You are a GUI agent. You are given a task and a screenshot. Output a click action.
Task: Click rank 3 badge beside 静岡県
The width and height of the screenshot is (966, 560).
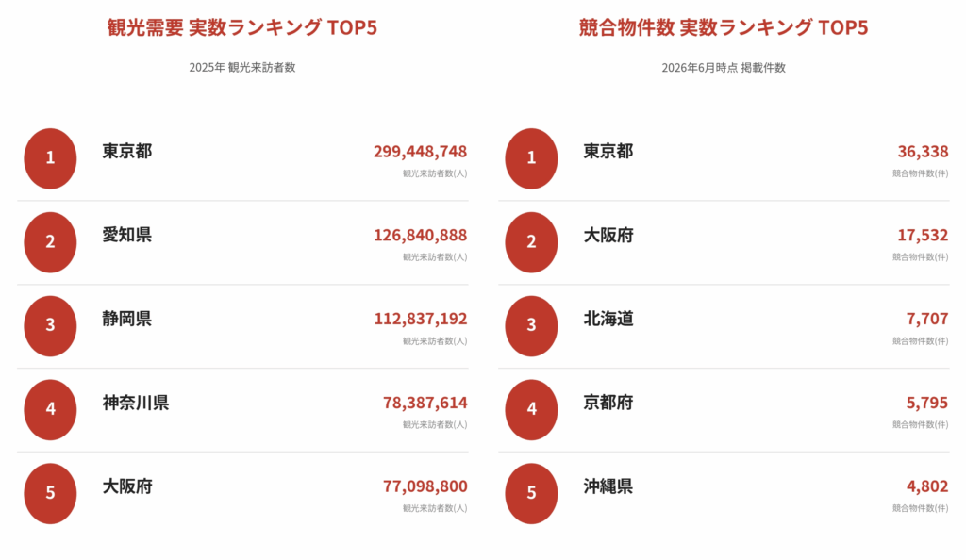(x=51, y=326)
